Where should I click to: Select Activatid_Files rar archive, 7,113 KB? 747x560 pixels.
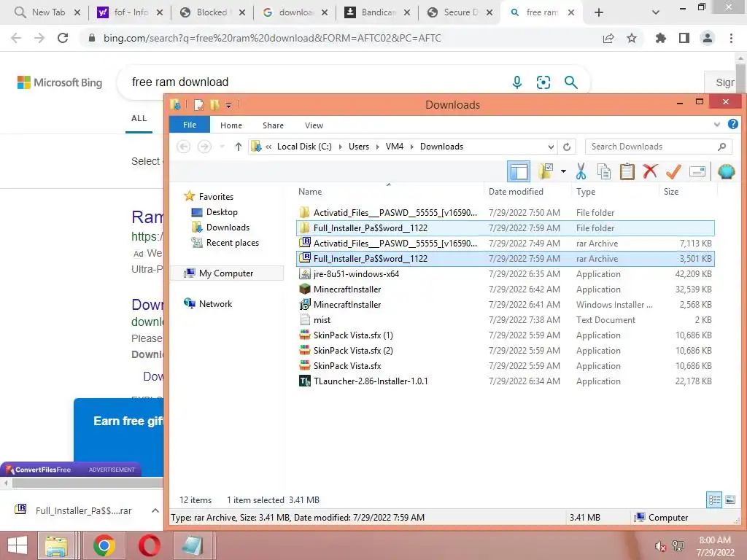[x=505, y=243]
